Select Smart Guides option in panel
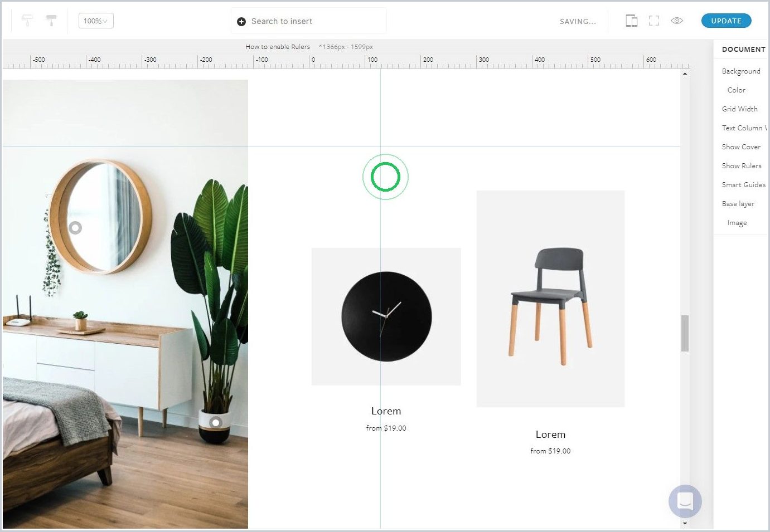The image size is (770, 532). click(743, 184)
